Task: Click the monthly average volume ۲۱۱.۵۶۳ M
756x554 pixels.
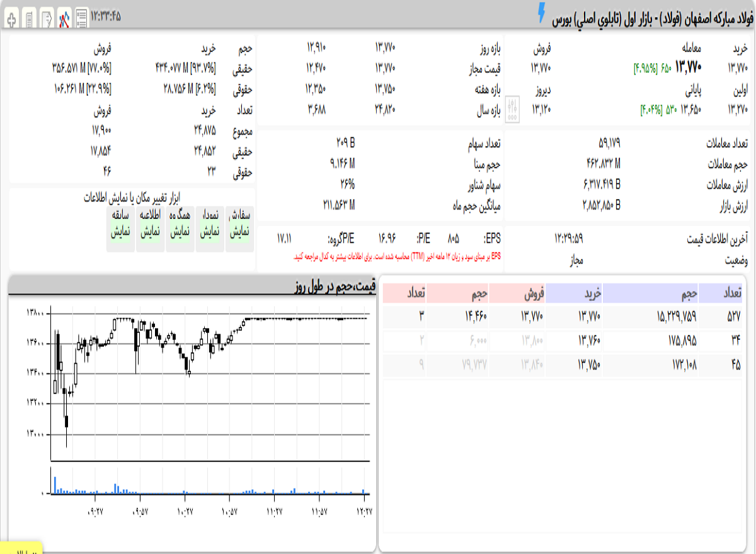Action: (339, 205)
